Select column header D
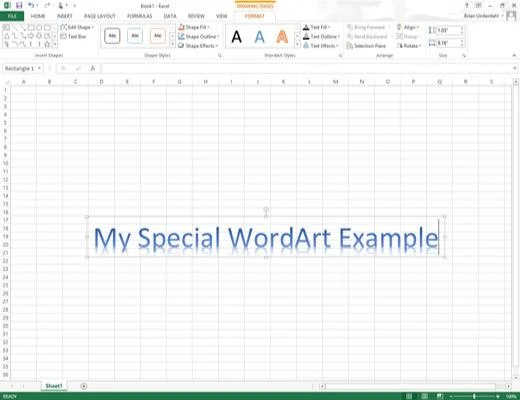This screenshot has height=400, width=520. pos(101,82)
